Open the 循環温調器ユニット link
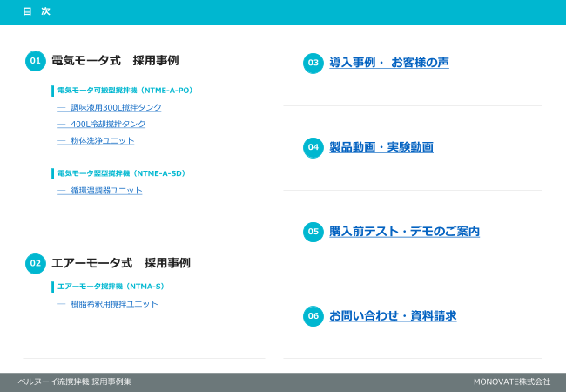Image resolution: width=566 pixels, height=392 pixels. pos(100,190)
